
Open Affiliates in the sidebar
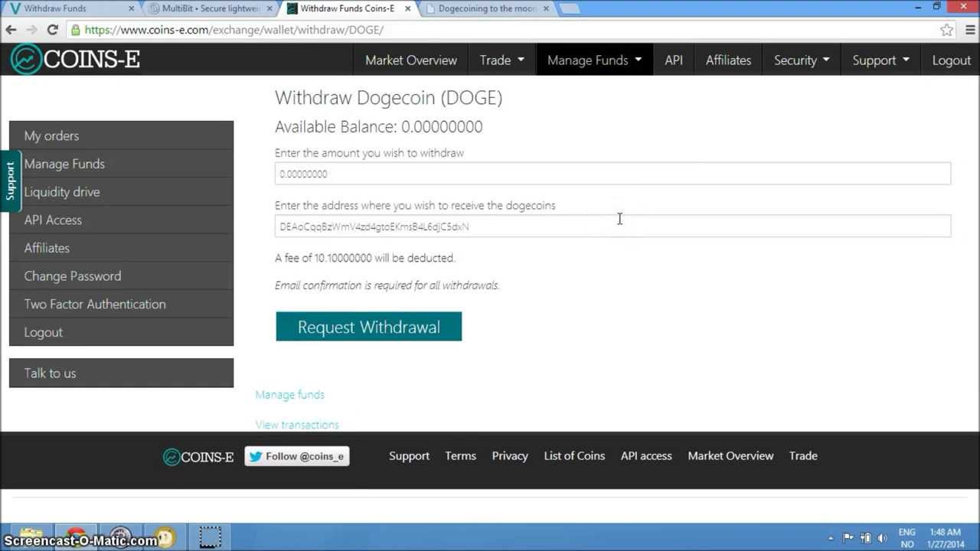point(121,248)
